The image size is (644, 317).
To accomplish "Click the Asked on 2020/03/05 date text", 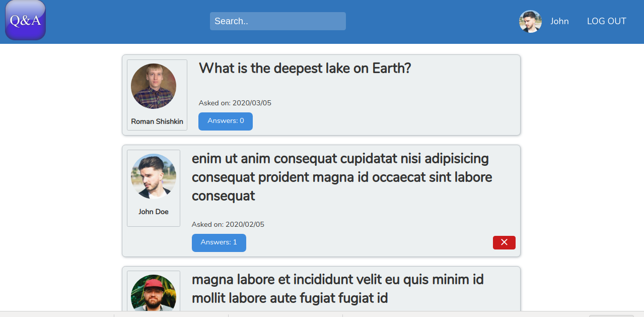I will 235,103.
